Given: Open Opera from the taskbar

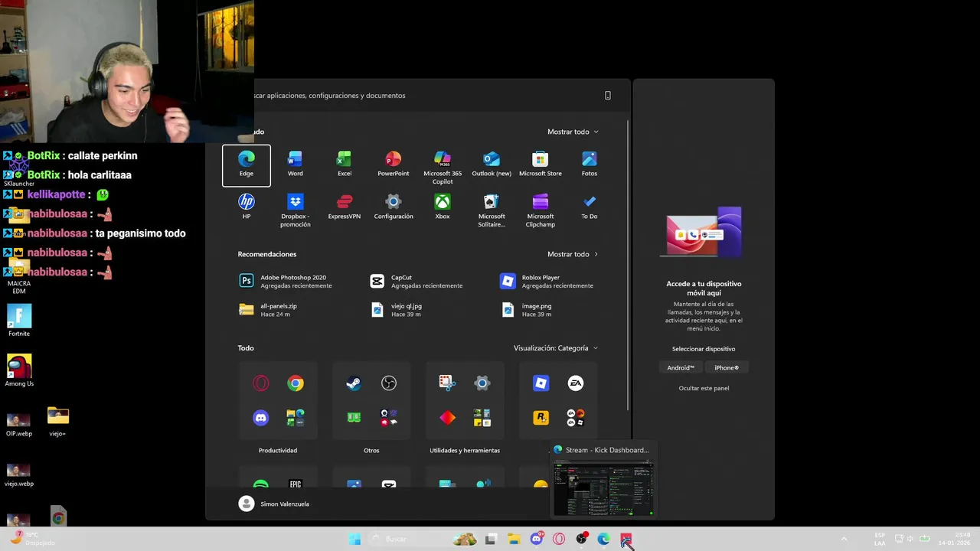Looking at the screenshot, I should pyautogui.click(x=559, y=539).
